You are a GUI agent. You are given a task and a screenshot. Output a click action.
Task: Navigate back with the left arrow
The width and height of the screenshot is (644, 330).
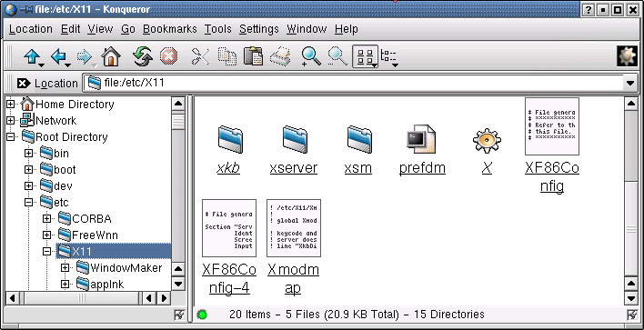(x=60, y=56)
